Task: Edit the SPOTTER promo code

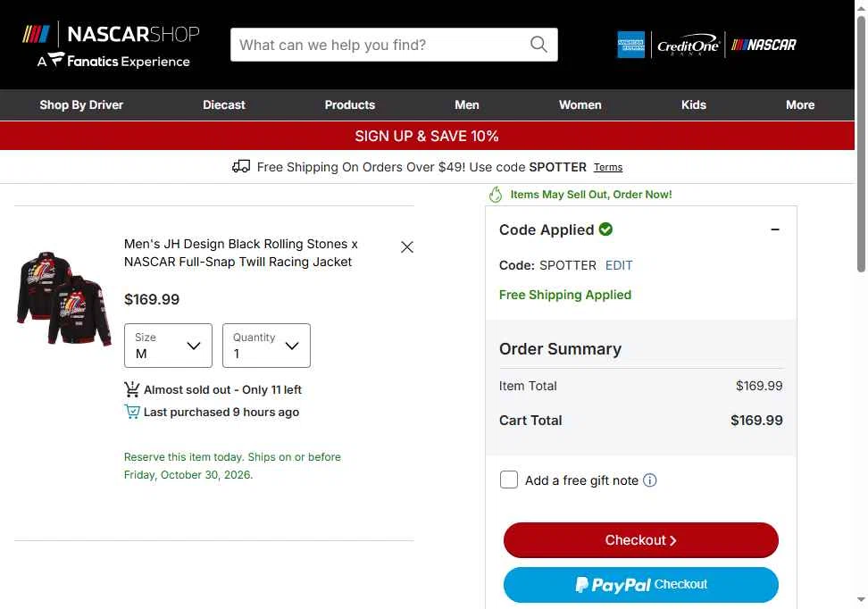Action: coord(618,265)
